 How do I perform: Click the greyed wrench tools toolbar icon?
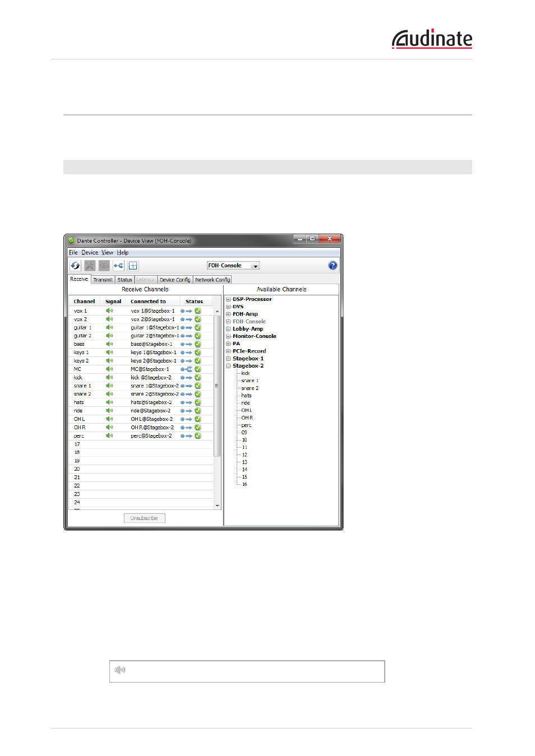(x=90, y=266)
